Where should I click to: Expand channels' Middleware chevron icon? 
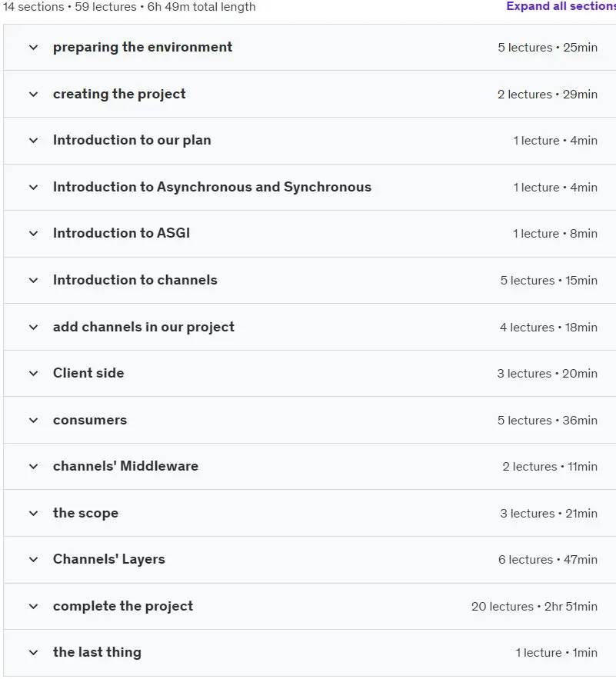33,467
